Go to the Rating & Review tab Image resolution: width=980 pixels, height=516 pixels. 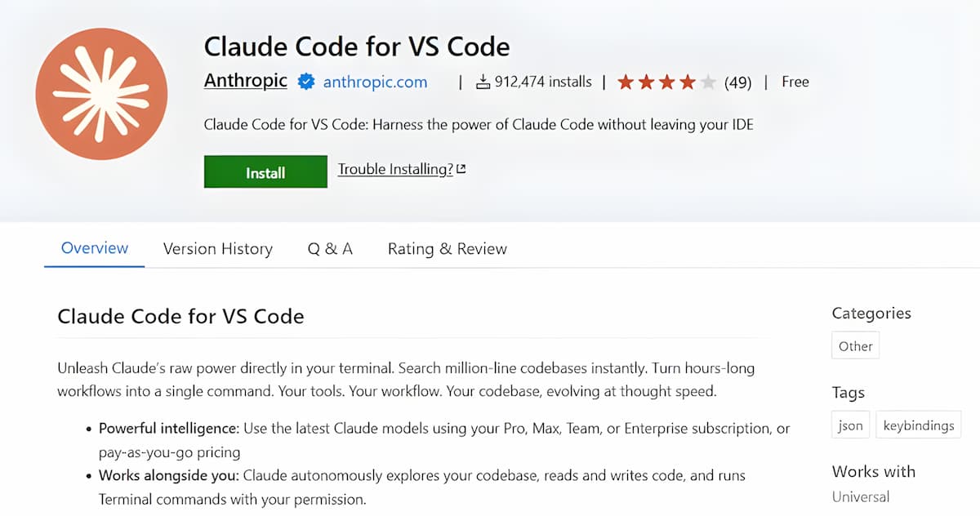[x=447, y=249]
